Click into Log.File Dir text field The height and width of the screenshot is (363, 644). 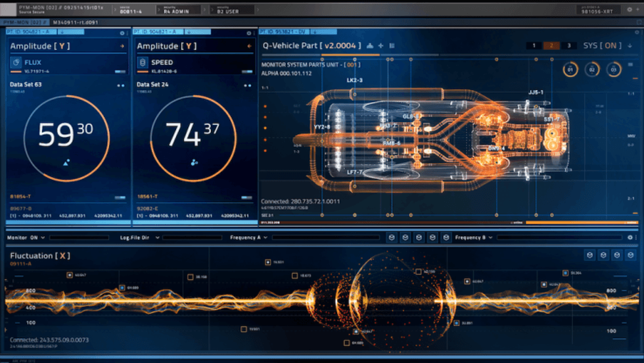pos(192,237)
